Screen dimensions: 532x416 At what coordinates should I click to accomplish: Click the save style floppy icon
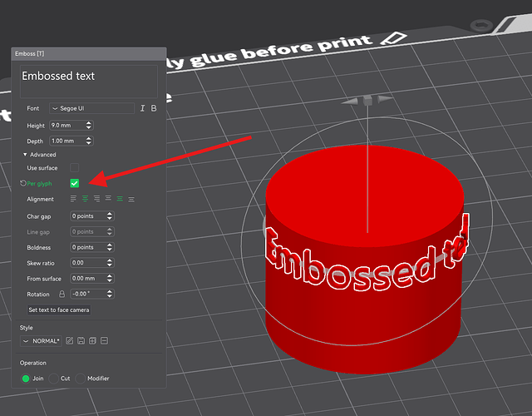point(81,341)
